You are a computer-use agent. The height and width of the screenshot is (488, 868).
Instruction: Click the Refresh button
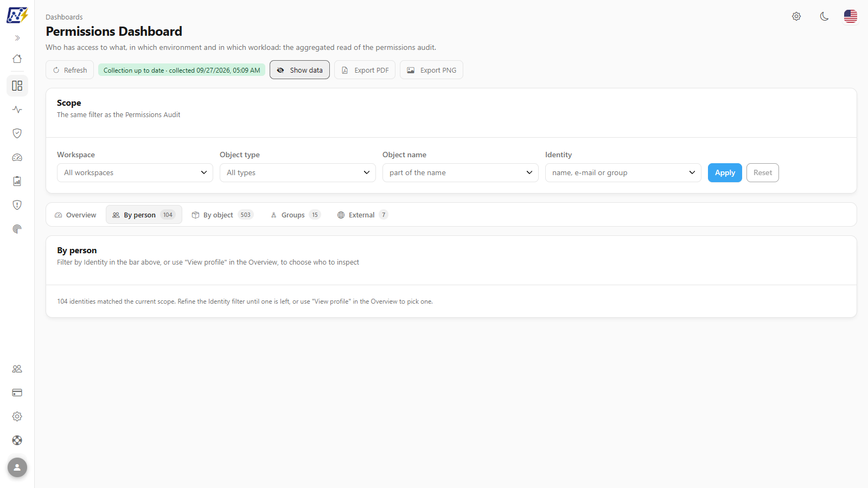(x=70, y=70)
